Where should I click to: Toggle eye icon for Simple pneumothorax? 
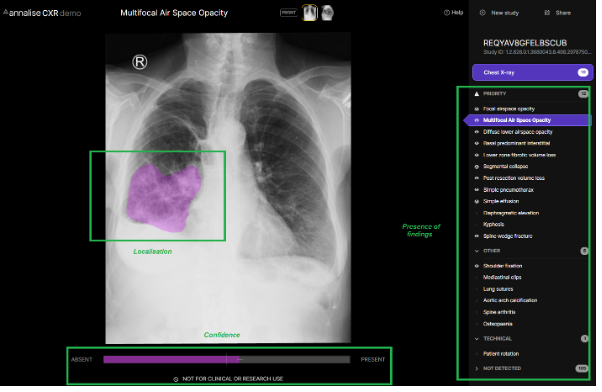pyautogui.click(x=476, y=190)
